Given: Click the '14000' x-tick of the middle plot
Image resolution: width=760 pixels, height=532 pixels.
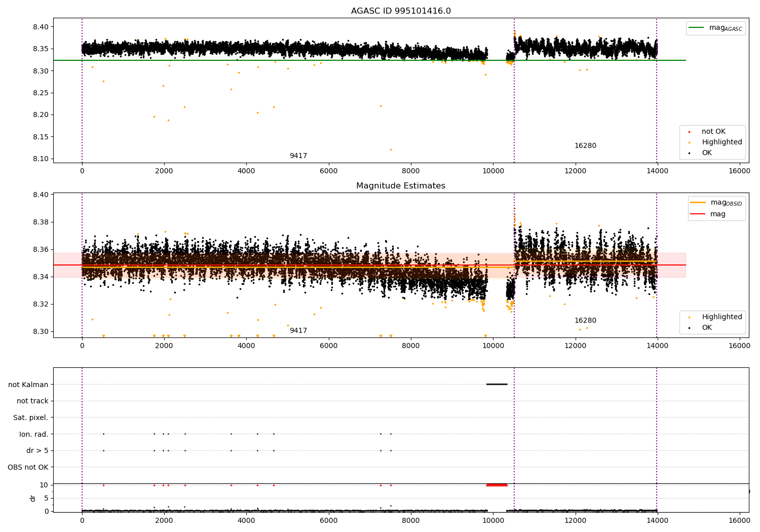Looking at the screenshot, I should 657,346.
